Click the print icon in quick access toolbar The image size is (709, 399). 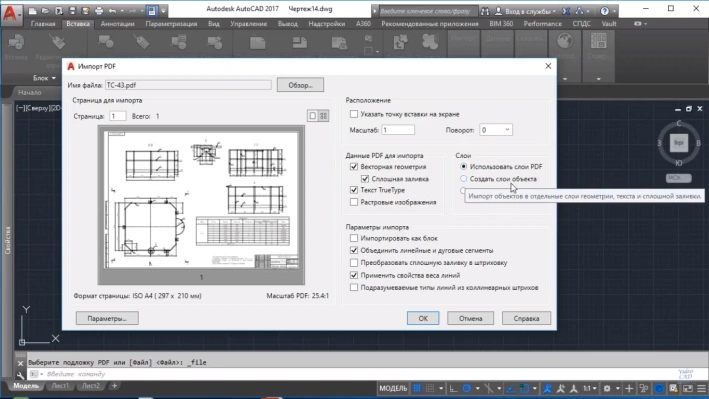coord(99,11)
